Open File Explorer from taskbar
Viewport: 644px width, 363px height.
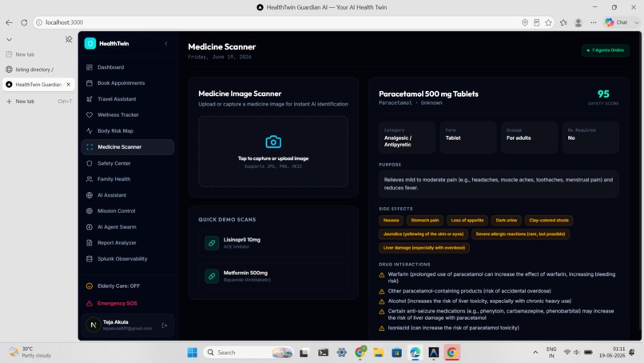point(378,353)
